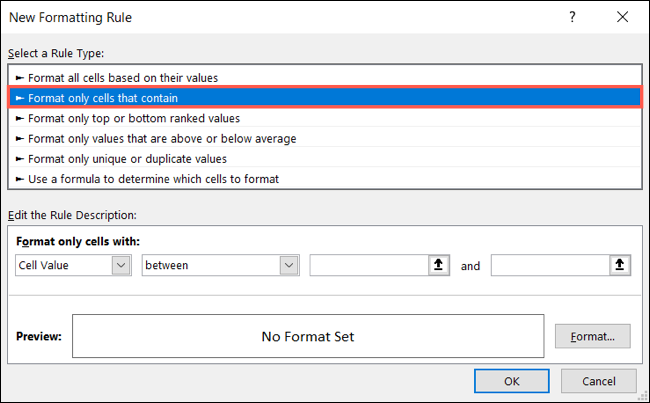
Task: Click the first value input field
Action: (369, 266)
